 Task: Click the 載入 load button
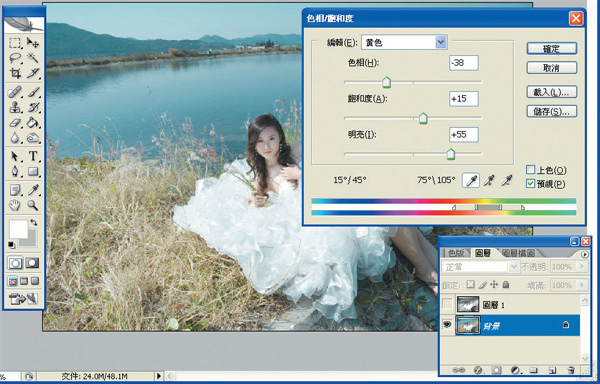(551, 92)
